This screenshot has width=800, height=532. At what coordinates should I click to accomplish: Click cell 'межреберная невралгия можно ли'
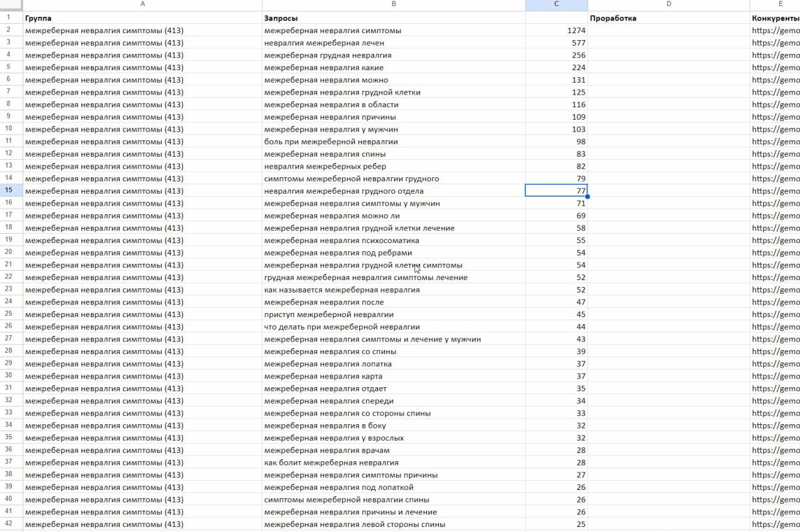pos(394,216)
